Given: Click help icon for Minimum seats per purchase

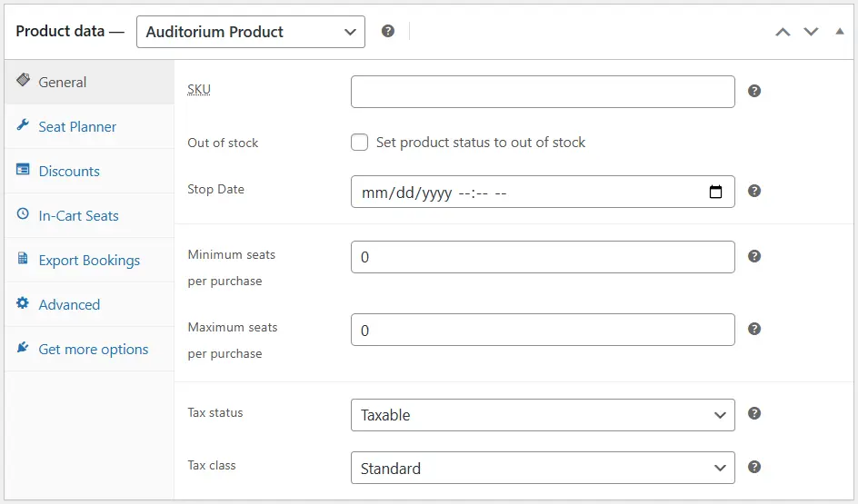Looking at the screenshot, I should (753, 256).
